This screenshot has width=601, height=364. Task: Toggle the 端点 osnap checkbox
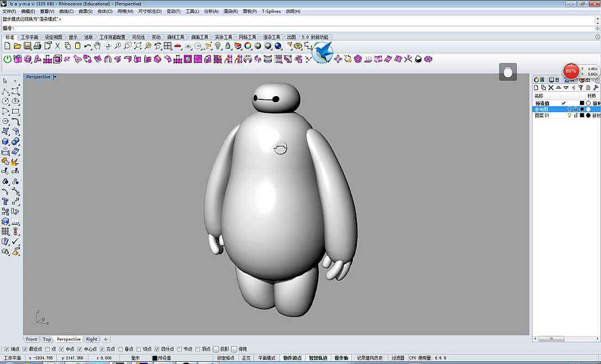7,349
